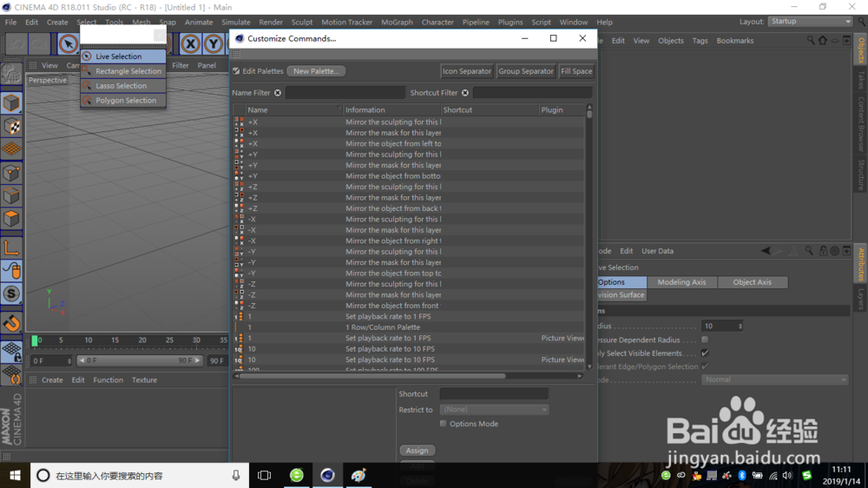This screenshot has height=488, width=868.
Task: Click the microphone icon in taskbar search
Action: pos(236,475)
